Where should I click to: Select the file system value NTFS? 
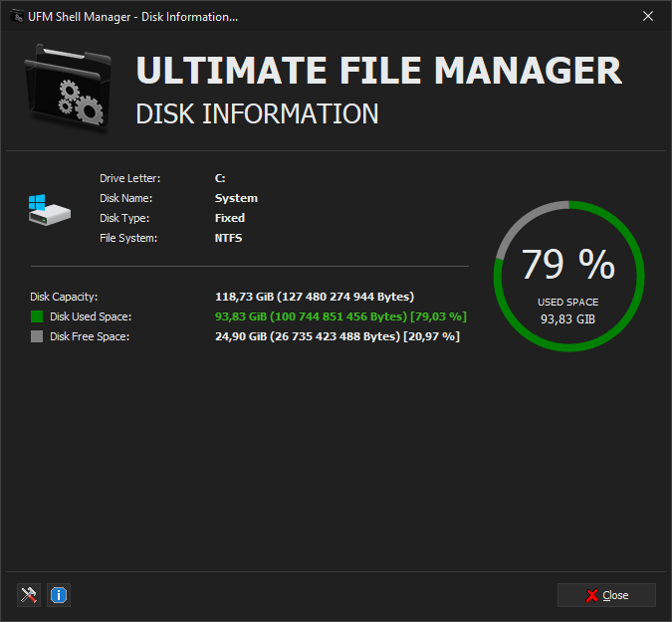(228, 238)
